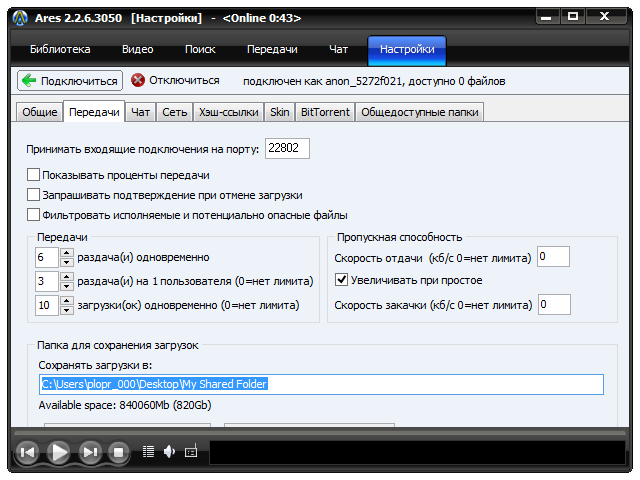The width and height of the screenshot is (640, 480).
Task: Click the previous track button in player
Action: [x=27, y=452]
